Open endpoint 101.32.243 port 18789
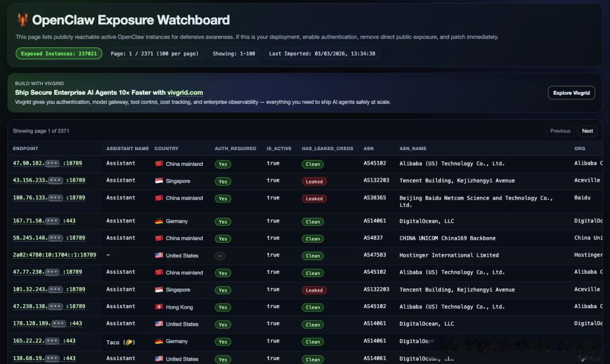 [49, 290]
